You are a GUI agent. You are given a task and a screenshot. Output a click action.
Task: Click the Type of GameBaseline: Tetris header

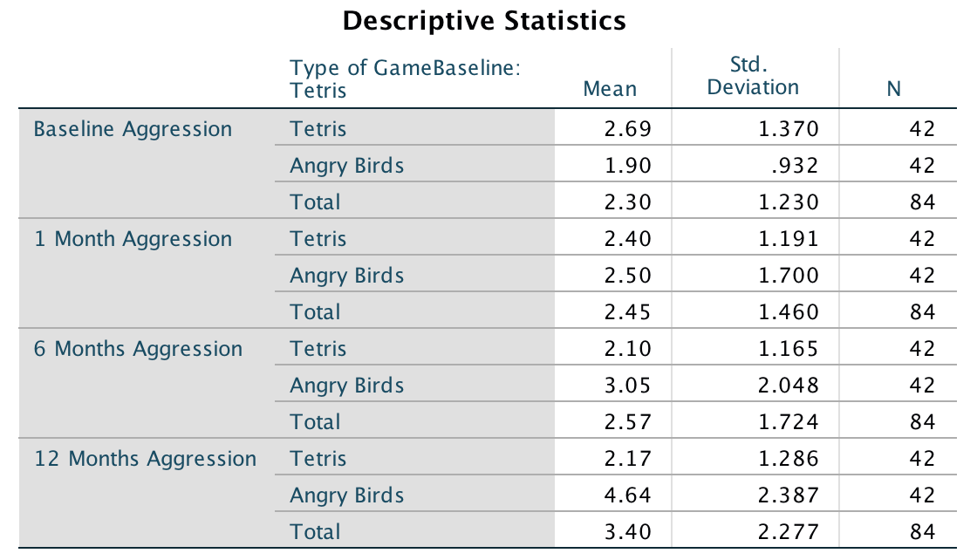tap(405, 79)
